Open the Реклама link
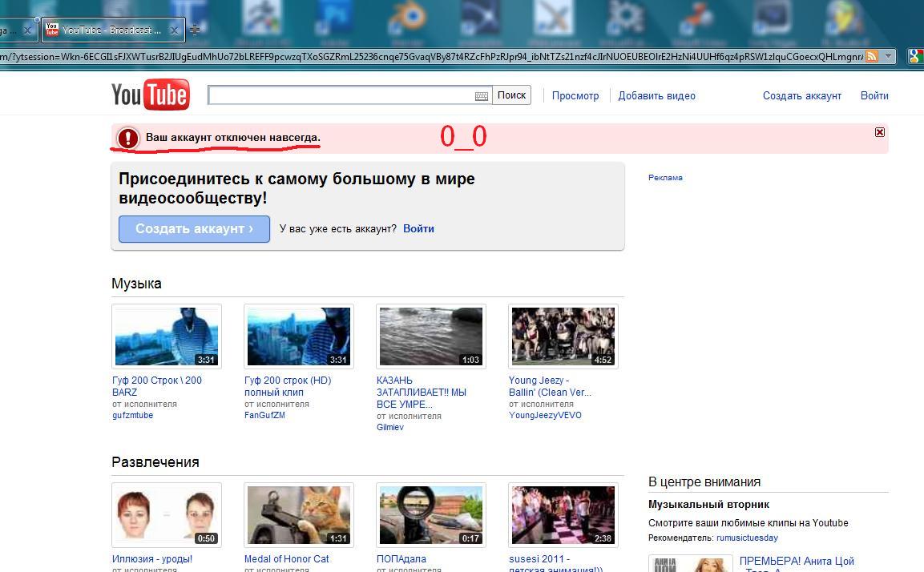Screen dimensions: 924x572 665,177
